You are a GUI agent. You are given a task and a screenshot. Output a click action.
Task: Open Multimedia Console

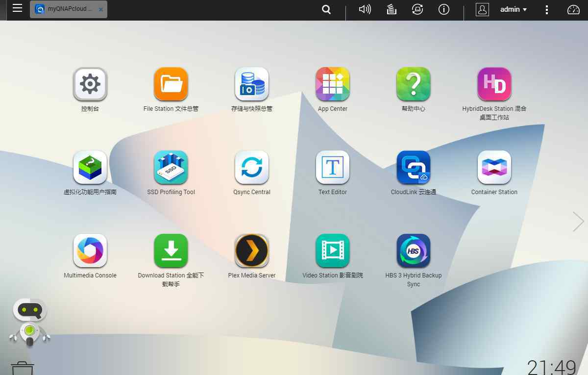[x=90, y=250]
